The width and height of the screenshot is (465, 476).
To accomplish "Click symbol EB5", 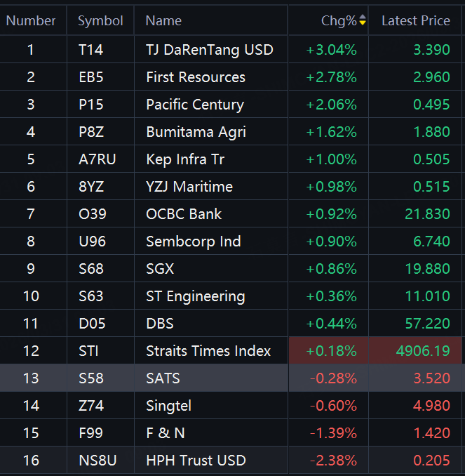I will [x=91, y=77].
